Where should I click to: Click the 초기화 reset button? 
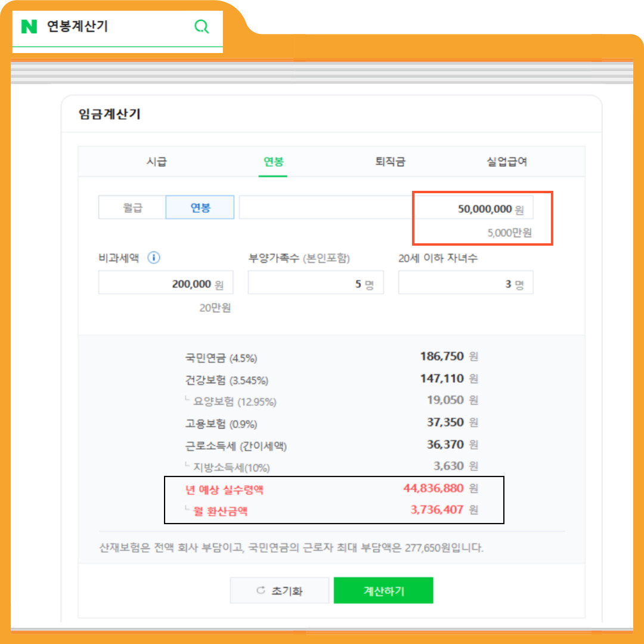click(x=279, y=590)
